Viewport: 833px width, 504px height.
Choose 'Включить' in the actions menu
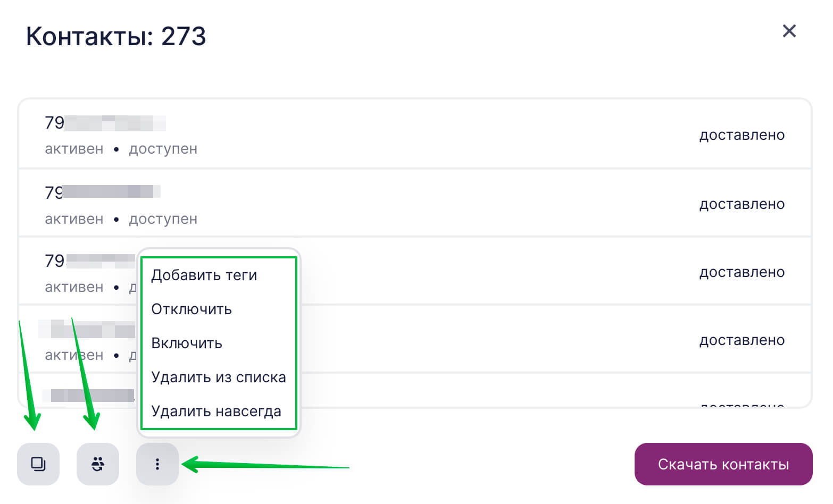(187, 343)
